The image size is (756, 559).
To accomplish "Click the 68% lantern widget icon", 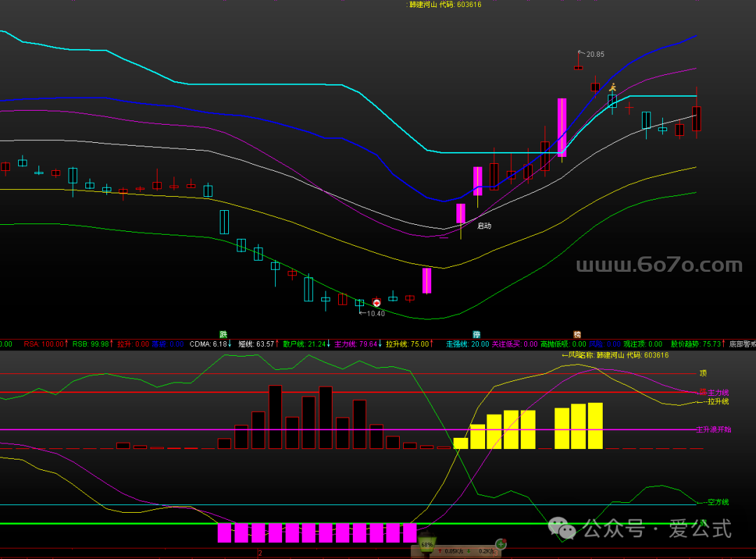I will pos(426,544).
